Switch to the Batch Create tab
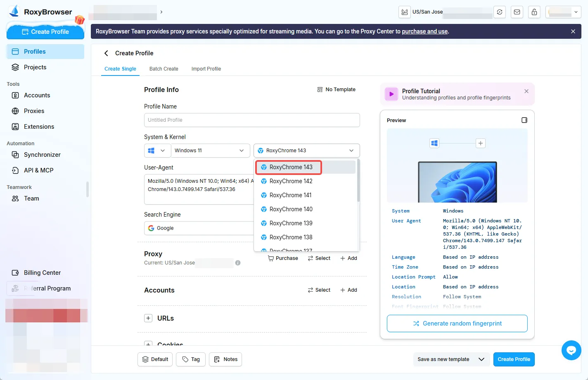This screenshot has height=380, width=588. pyautogui.click(x=164, y=69)
